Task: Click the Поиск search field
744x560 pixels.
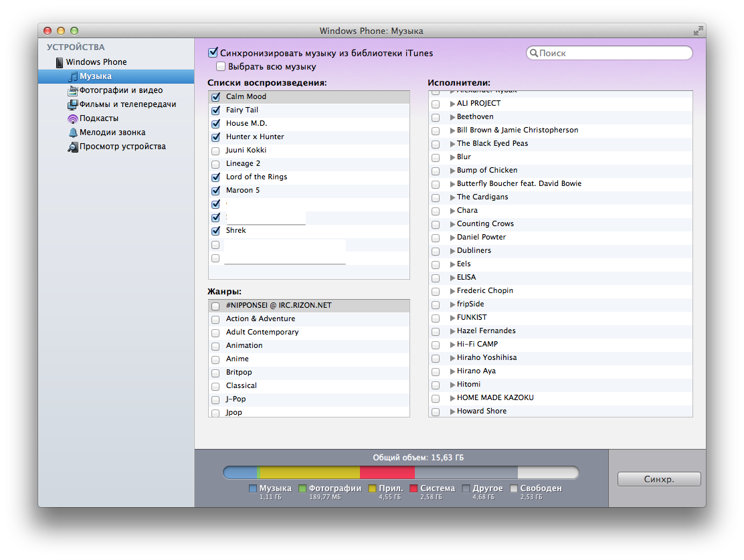Action: 610,53
